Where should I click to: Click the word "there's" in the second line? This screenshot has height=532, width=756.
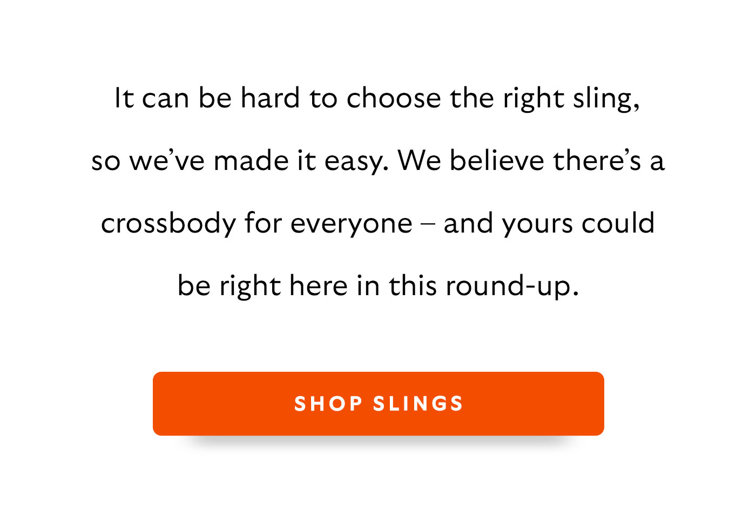point(597,161)
